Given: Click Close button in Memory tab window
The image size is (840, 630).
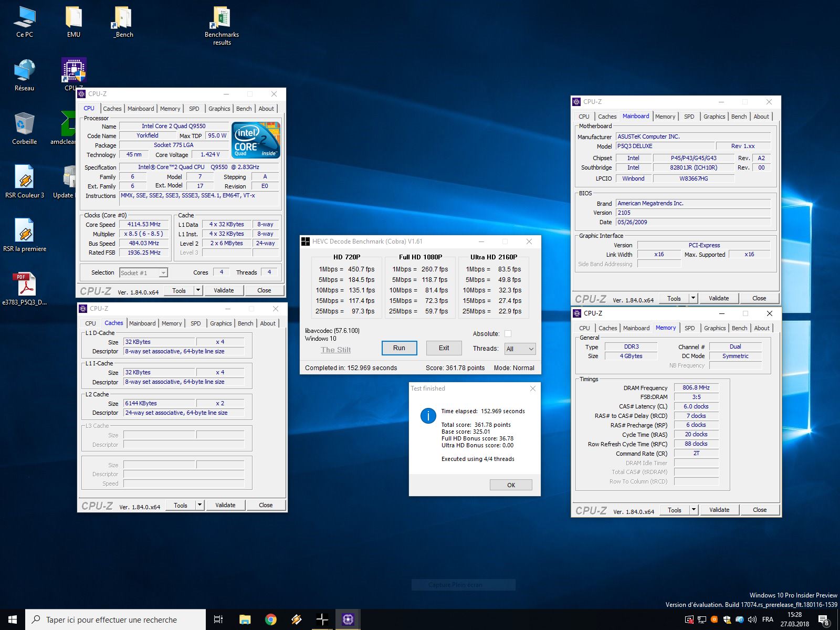Looking at the screenshot, I should (760, 510).
